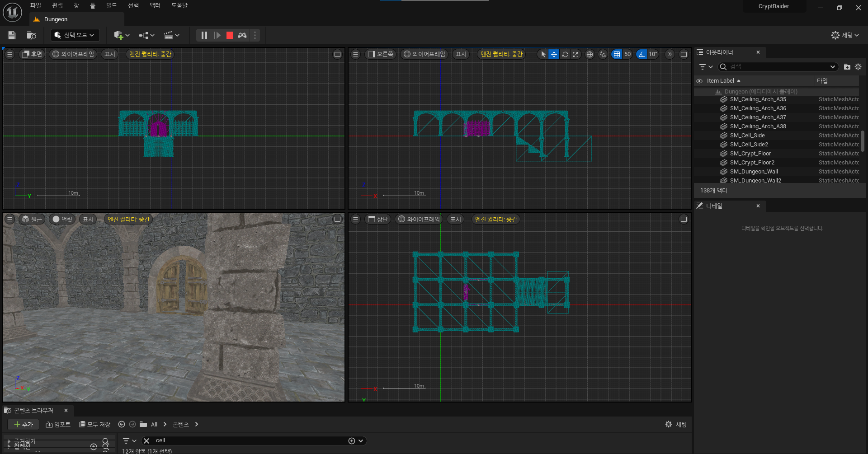This screenshot has height=454, width=868.
Task: Advance a single frame with the frame-skip button
Action: tap(217, 35)
